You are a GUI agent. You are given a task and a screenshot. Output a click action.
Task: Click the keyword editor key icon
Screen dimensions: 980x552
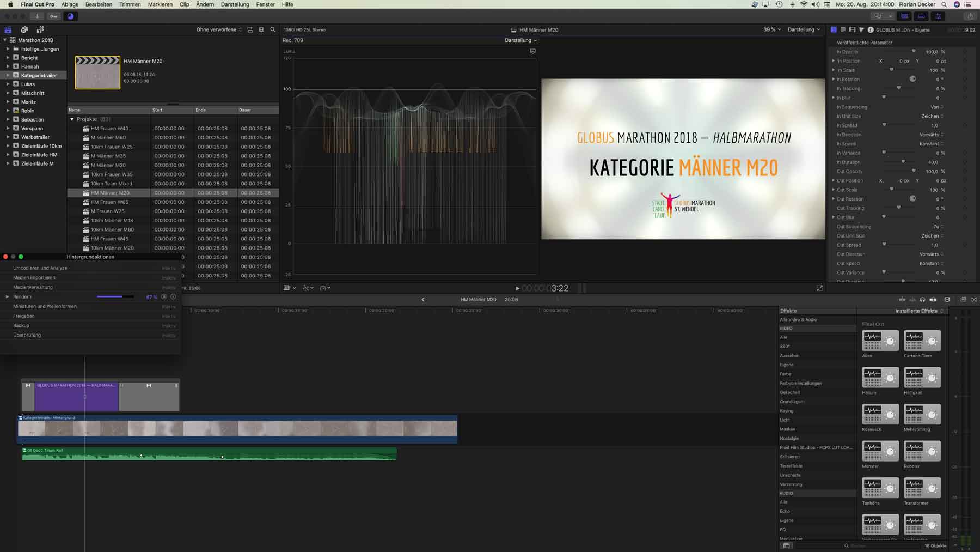53,16
